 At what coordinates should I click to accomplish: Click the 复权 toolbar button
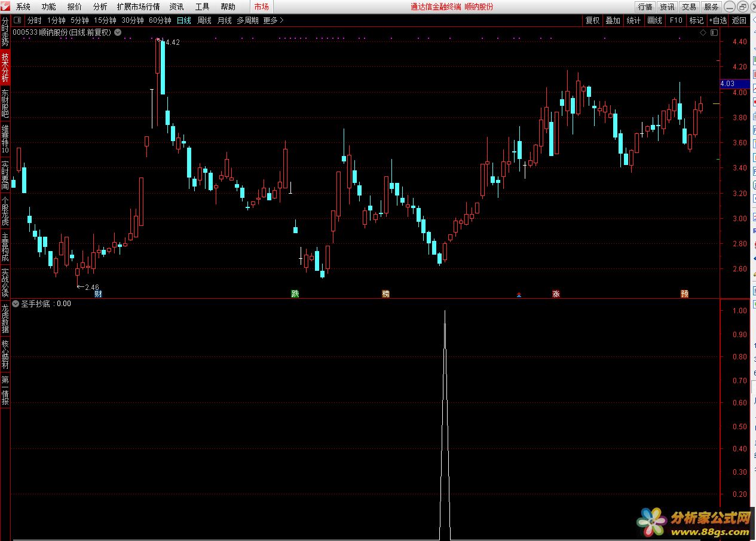592,20
